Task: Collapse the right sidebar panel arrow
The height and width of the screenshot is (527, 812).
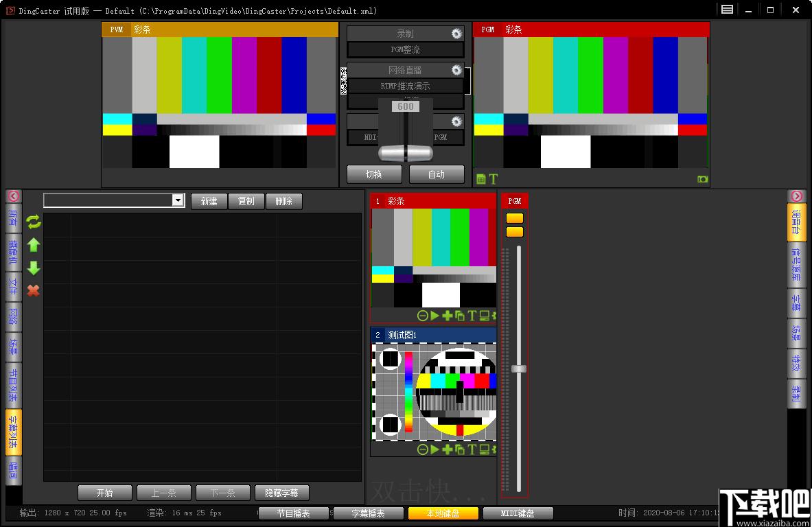Action: coord(796,196)
